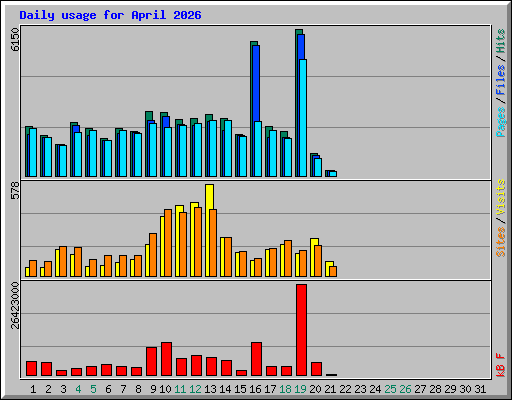Click the red KB bar for day 16
The height and width of the screenshot is (400, 512).
click(256, 359)
